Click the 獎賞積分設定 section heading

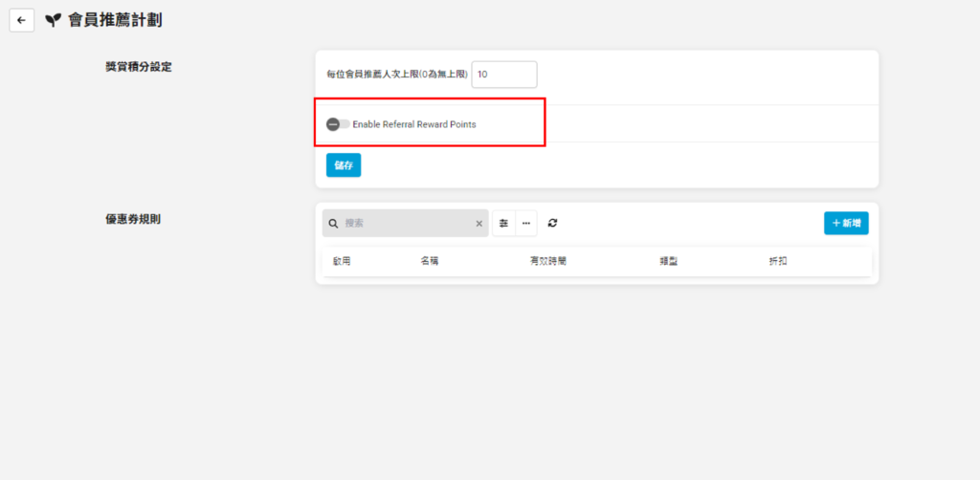138,67
